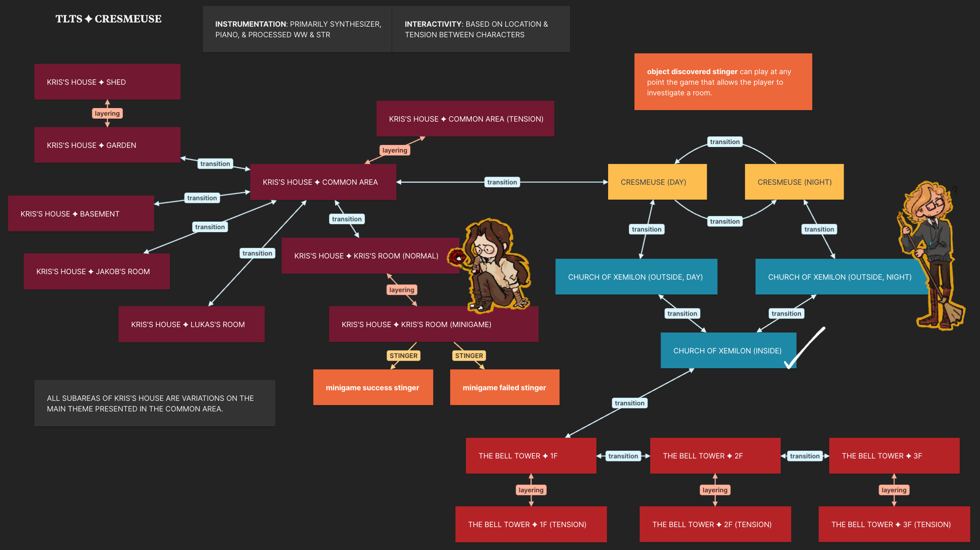Click the note about subareas of Kris's house
The width and height of the screenshot is (980, 550).
(x=155, y=403)
